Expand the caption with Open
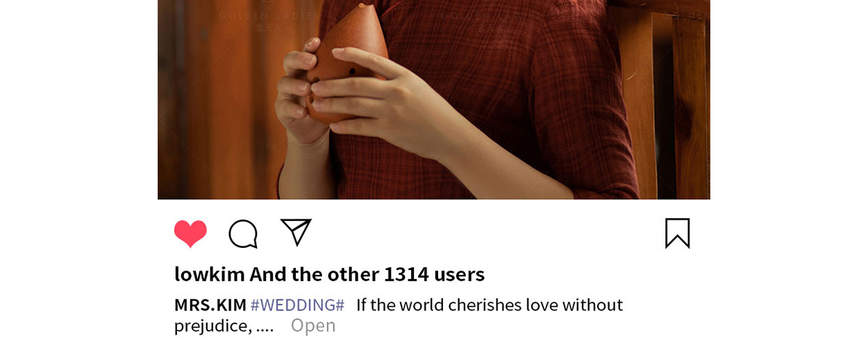Image resolution: width=868 pixels, height=341 pixels. 313,325
